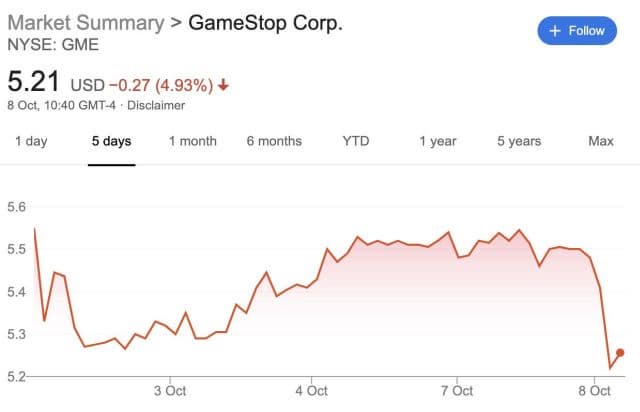This screenshot has height=412, width=640.
Task: Select the YTD tab
Action: (x=356, y=141)
